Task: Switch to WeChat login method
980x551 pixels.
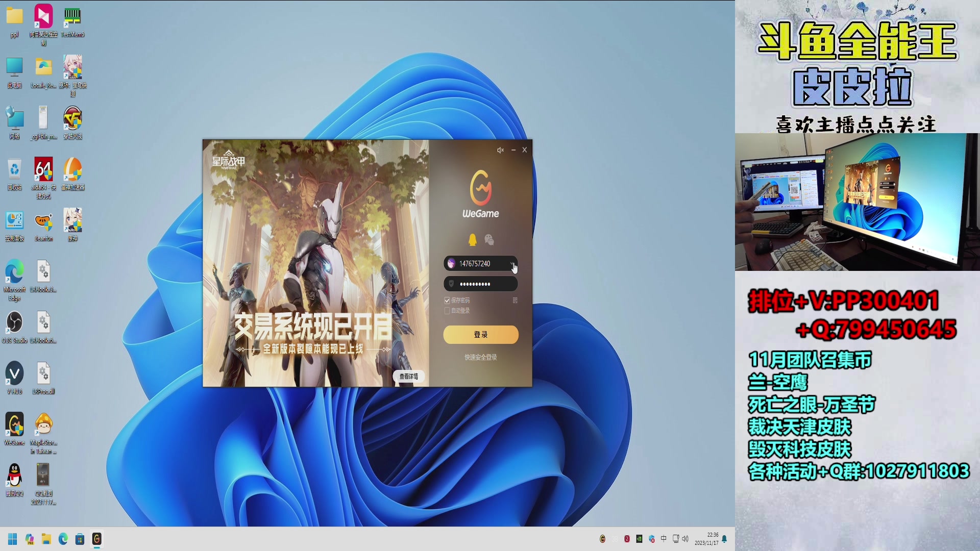Action: [x=489, y=240]
